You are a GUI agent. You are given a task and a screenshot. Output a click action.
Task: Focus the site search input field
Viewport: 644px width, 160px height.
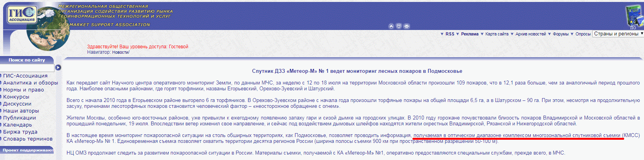click(x=27, y=68)
